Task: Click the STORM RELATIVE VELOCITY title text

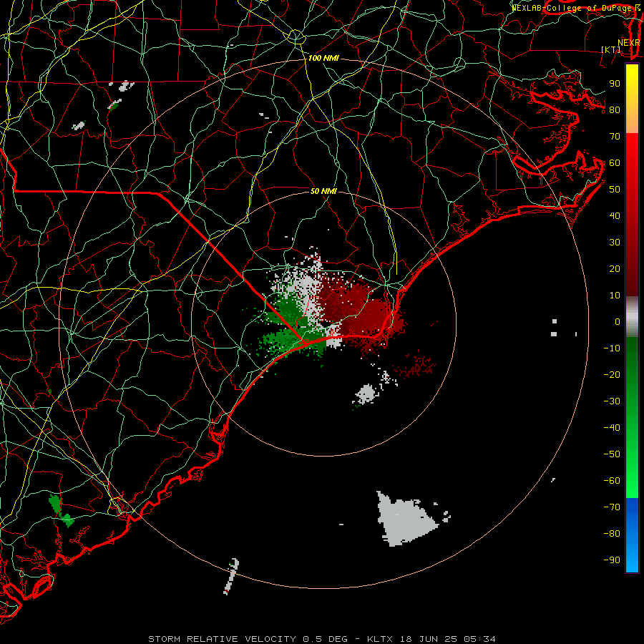Action: [x=223, y=639]
